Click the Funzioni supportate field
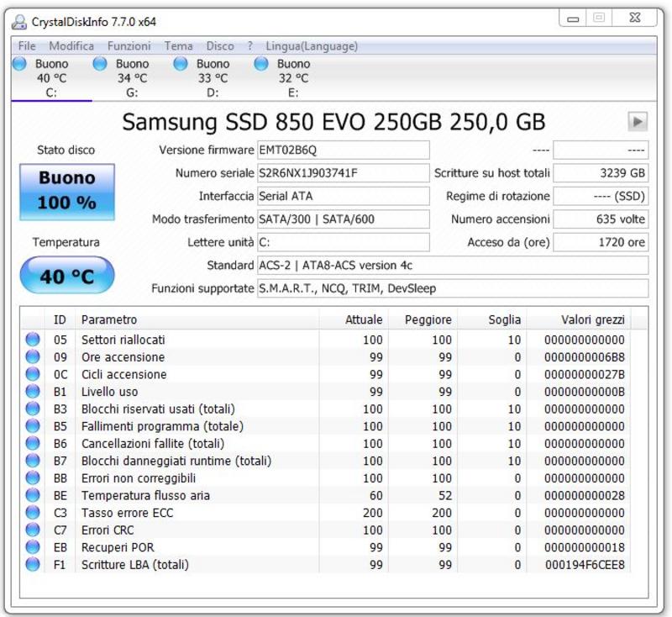Image resolution: width=672 pixels, height=617 pixels. pos(453,288)
